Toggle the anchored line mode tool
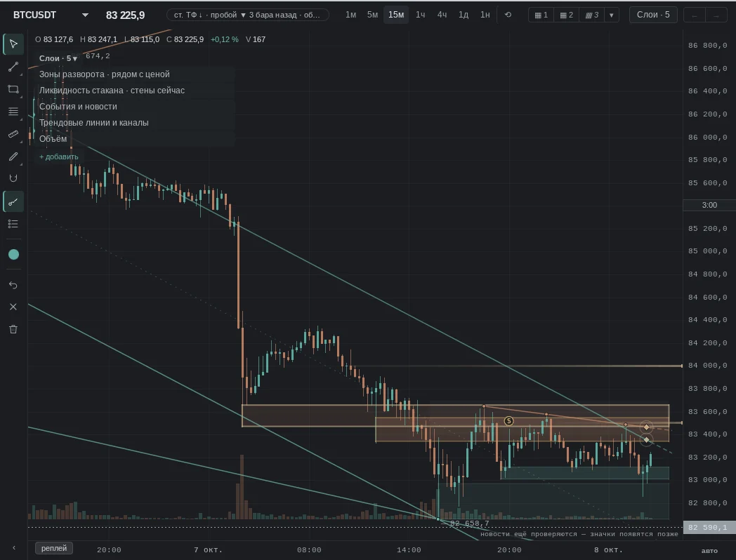Screen dimensions: 736x560 pyautogui.click(x=13, y=201)
